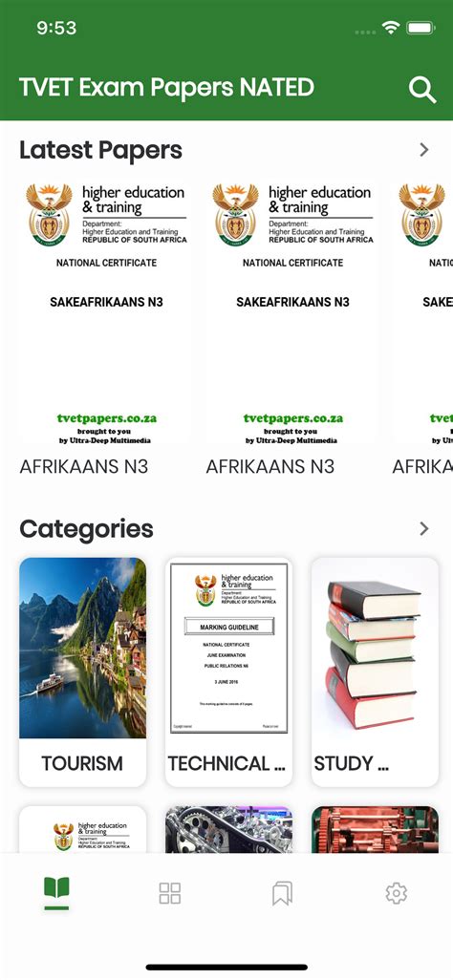The height and width of the screenshot is (980, 453).
Task: Click the Categories heading
Action: click(86, 529)
